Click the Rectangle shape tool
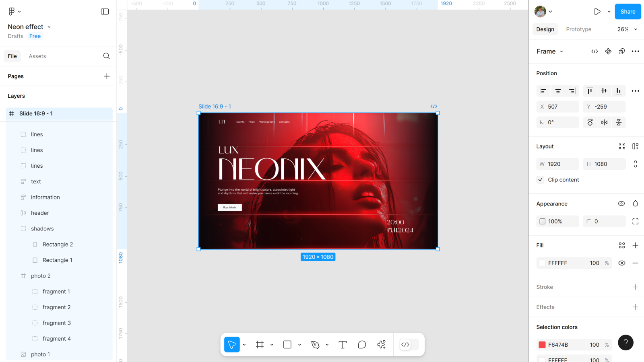 point(287,345)
